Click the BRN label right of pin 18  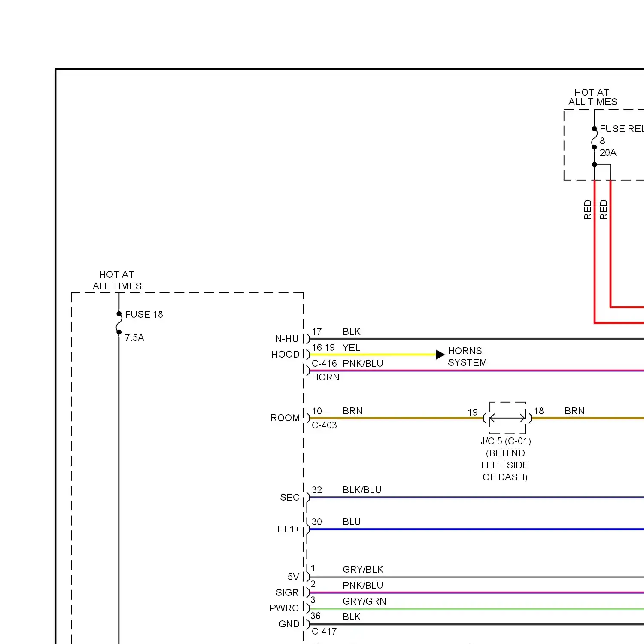point(574,411)
